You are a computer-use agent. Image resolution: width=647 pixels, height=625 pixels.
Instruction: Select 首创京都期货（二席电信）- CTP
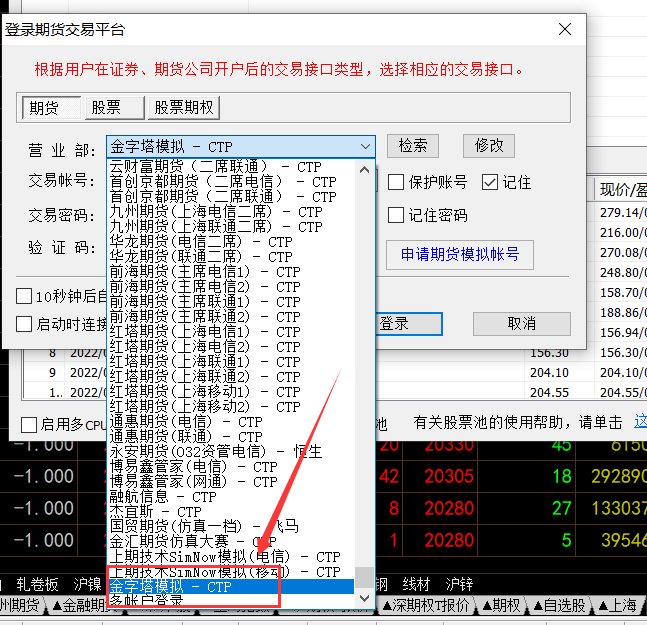coord(230,182)
